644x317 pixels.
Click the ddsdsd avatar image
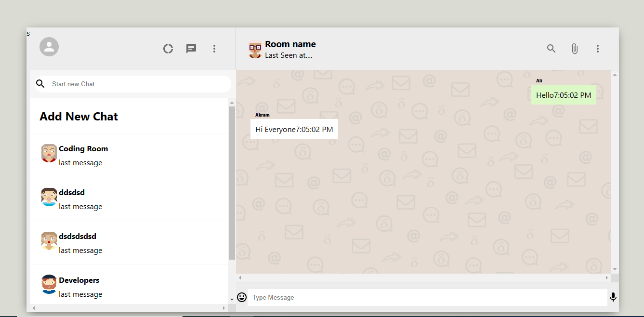click(x=49, y=197)
